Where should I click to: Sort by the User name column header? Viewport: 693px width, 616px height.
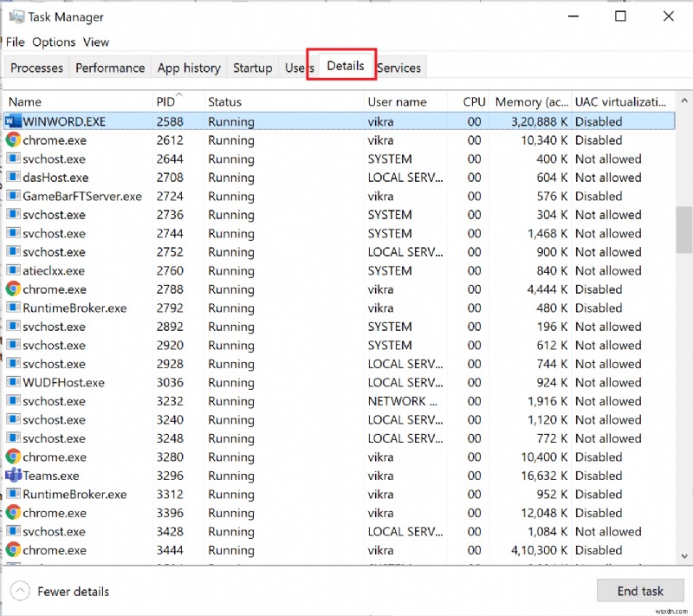click(x=405, y=101)
